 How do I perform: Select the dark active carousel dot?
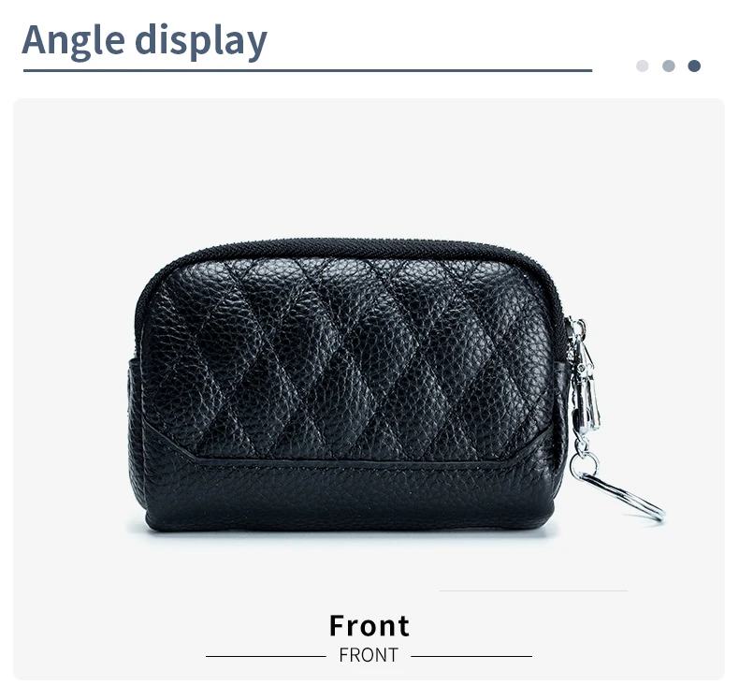(x=694, y=66)
